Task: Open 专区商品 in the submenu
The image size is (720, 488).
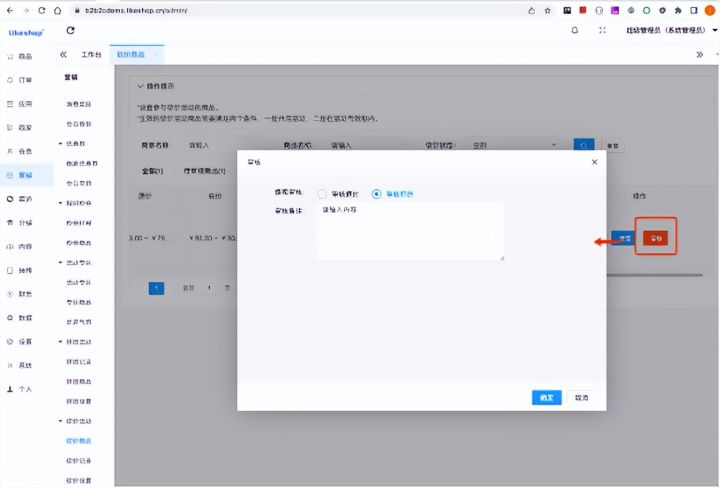Action: 79,302
